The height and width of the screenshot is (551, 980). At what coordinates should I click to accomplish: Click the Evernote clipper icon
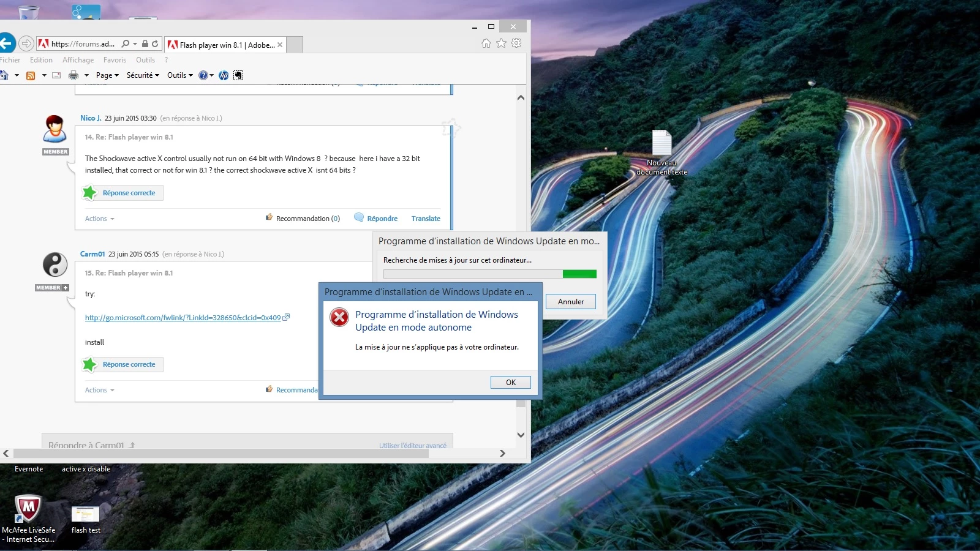coord(238,75)
